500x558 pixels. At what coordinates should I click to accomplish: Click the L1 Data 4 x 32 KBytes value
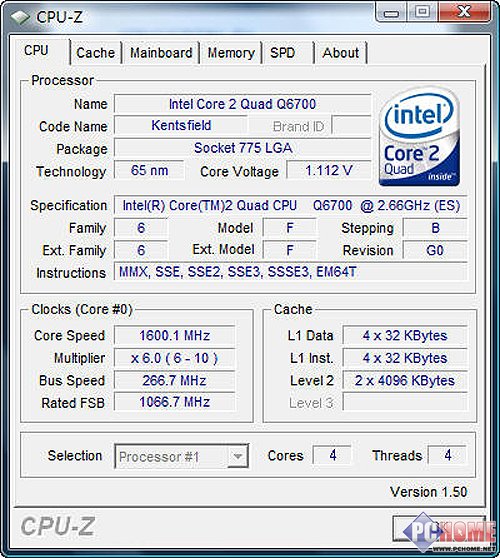coord(405,335)
